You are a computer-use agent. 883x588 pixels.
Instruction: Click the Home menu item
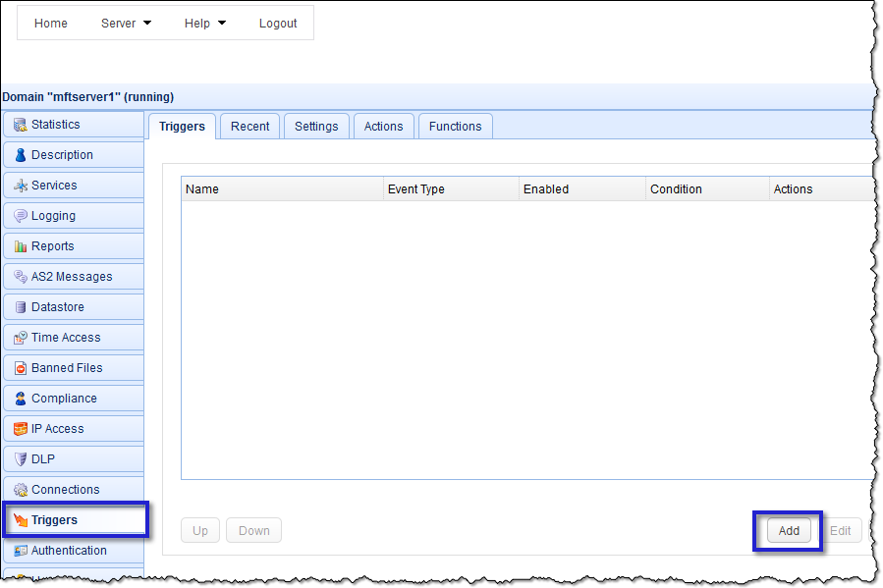[50, 23]
